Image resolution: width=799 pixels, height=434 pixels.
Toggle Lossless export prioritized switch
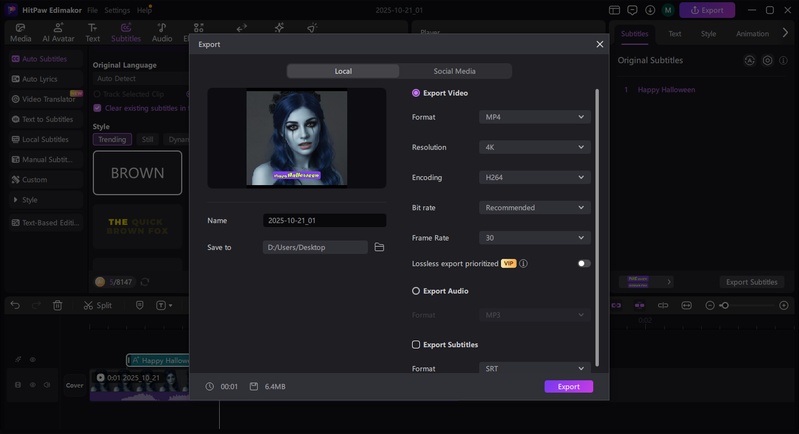(583, 264)
